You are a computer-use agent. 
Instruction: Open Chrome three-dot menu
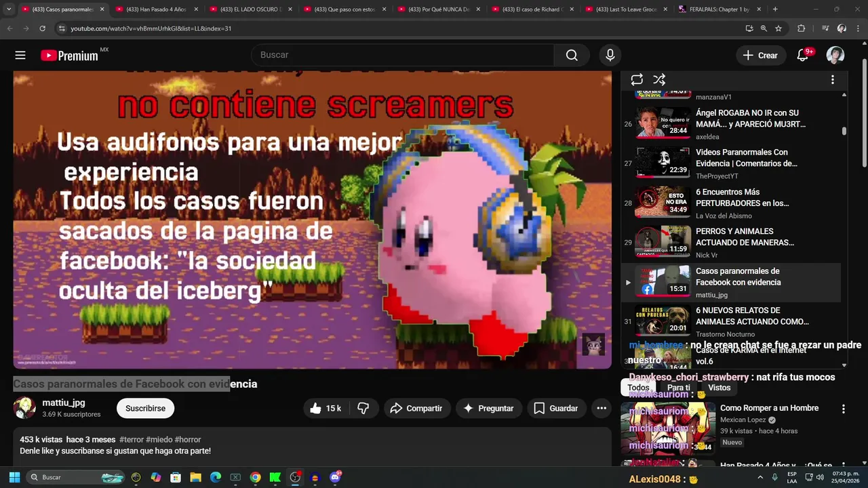pyautogui.click(x=859, y=28)
